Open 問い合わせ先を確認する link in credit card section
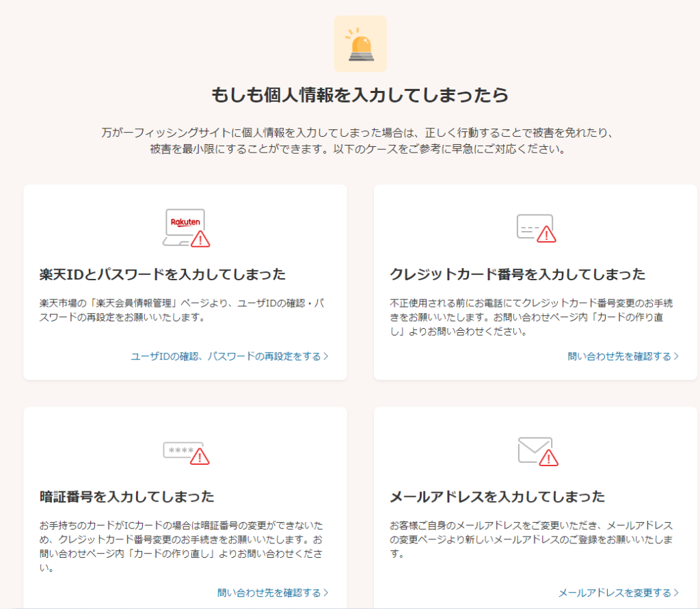Image resolution: width=700 pixels, height=609 pixels. tap(619, 356)
